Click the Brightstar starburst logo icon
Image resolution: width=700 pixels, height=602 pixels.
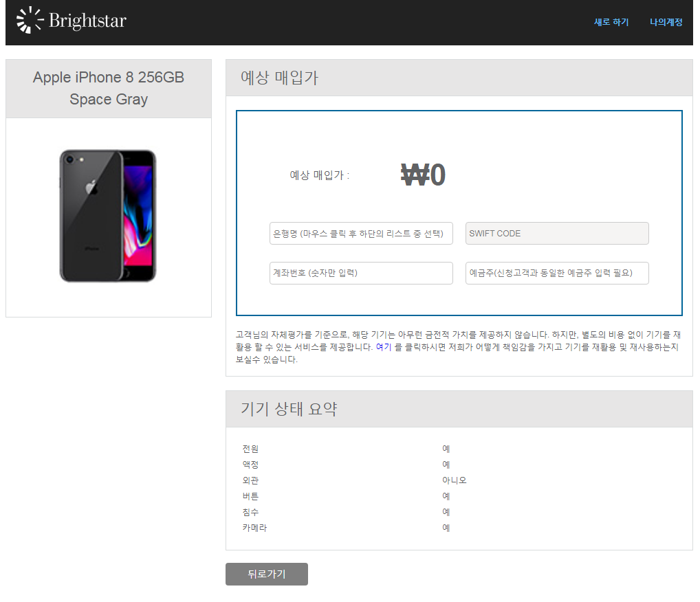(30, 20)
